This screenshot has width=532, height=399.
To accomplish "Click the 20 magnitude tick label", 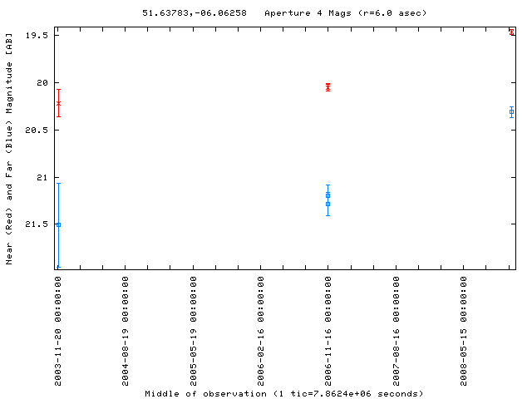I will (42, 83).
